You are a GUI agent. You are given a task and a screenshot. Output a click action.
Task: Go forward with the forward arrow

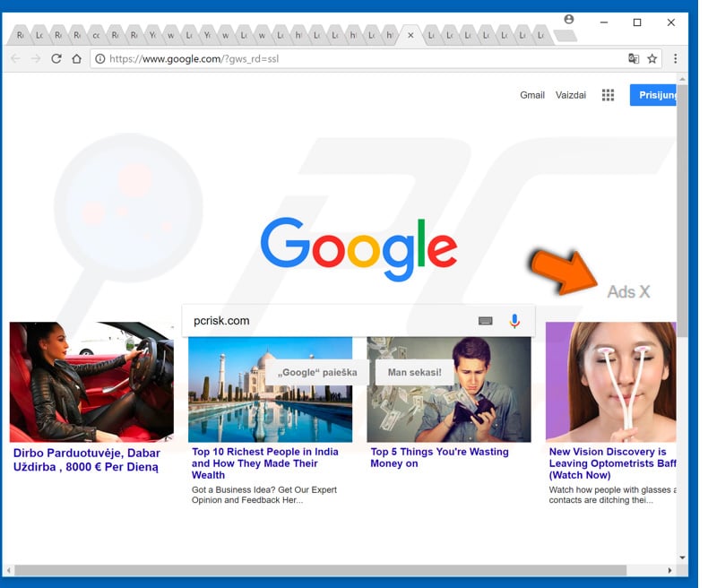[x=36, y=58]
